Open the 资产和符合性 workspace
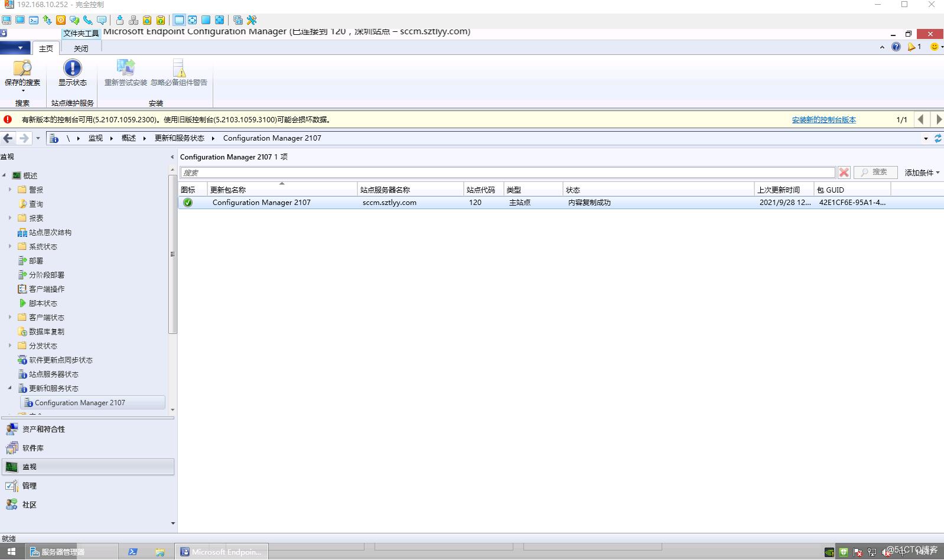944x560 pixels. tap(89, 429)
